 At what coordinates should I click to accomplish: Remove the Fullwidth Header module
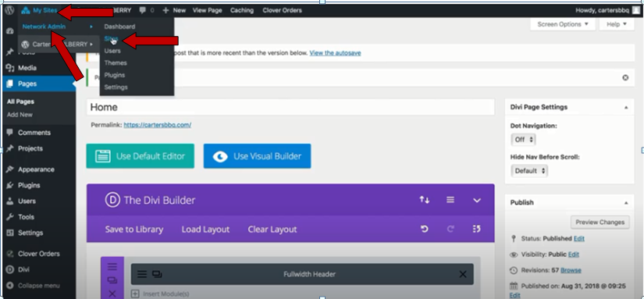pyautogui.click(x=463, y=274)
